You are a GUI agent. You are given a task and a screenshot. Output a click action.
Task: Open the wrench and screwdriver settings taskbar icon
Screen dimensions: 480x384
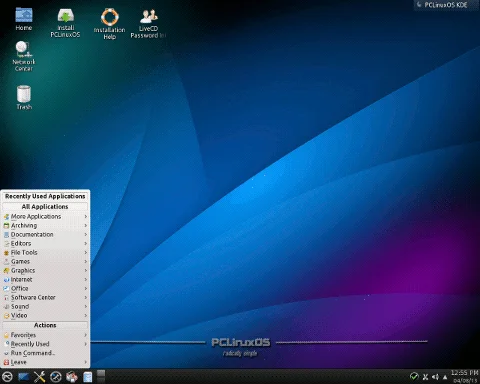[39, 377]
